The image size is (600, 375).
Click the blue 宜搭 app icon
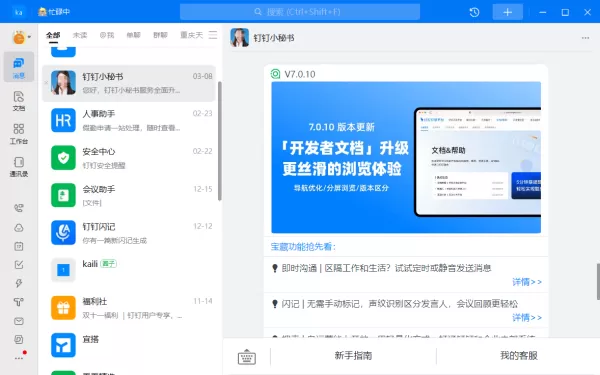coord(63,345)
